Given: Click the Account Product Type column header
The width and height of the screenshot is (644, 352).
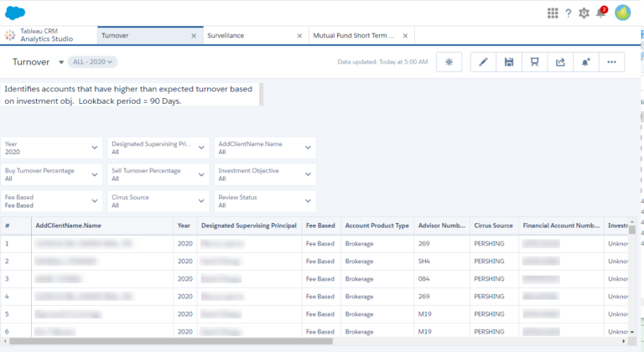Looking at the screenshot, I should [x=377, y=225].
